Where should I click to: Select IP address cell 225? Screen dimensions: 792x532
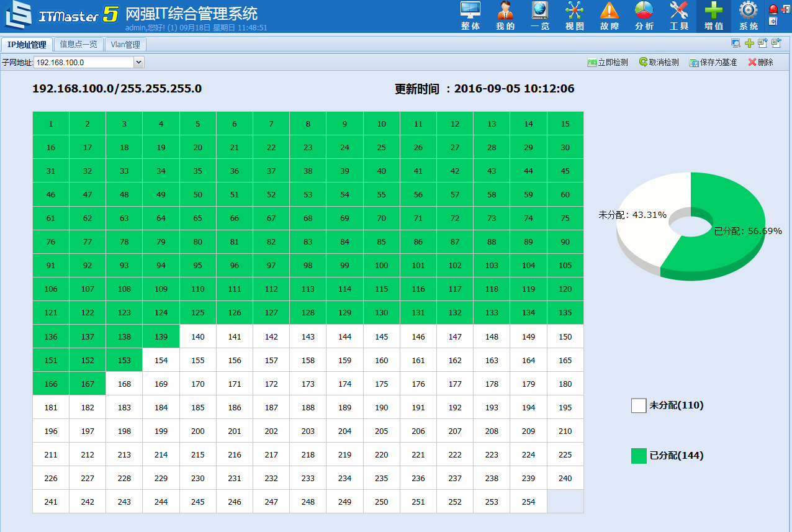pyautogui.click(x=565, y=454)
